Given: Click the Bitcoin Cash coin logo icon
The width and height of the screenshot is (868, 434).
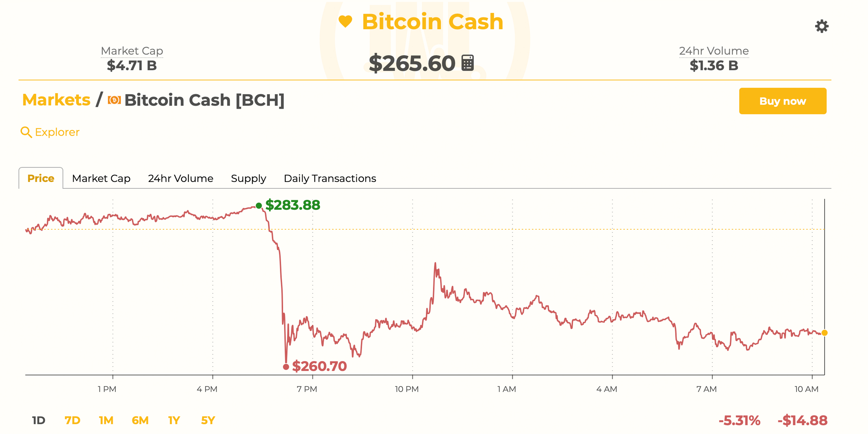Looking at the screenshot, I should (x=114, y=100).
